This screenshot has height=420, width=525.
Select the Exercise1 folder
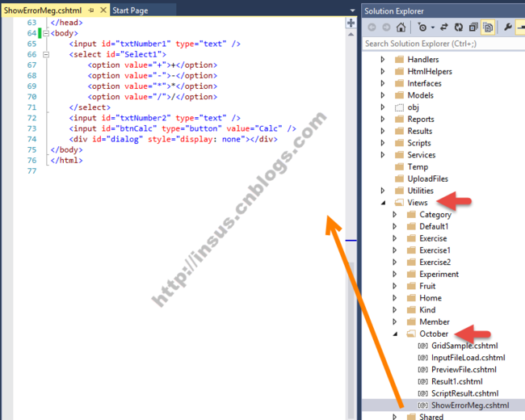(435, 250)
